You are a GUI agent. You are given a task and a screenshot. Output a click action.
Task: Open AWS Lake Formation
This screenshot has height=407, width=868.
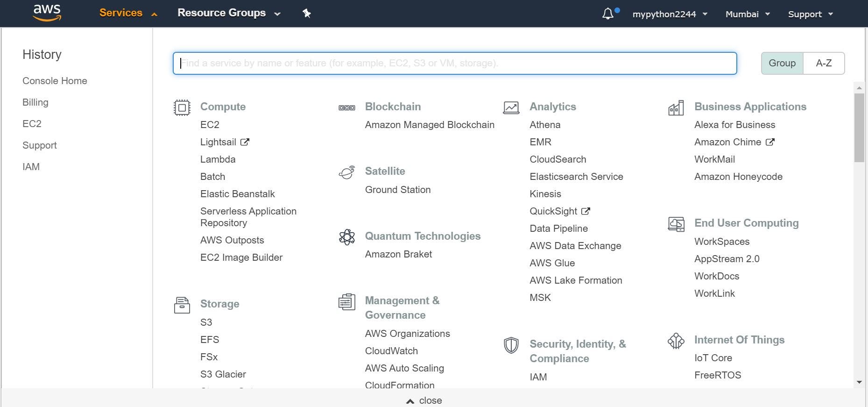click(576, 280)
